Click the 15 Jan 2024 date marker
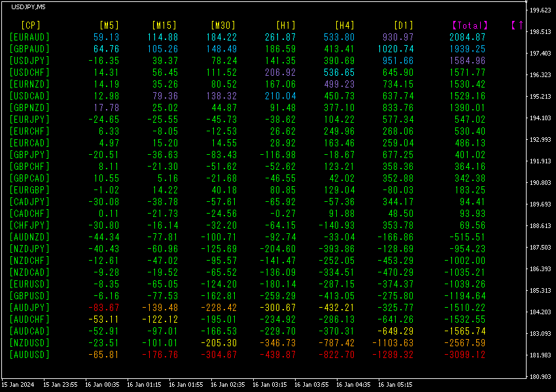 tap(18, 385)
